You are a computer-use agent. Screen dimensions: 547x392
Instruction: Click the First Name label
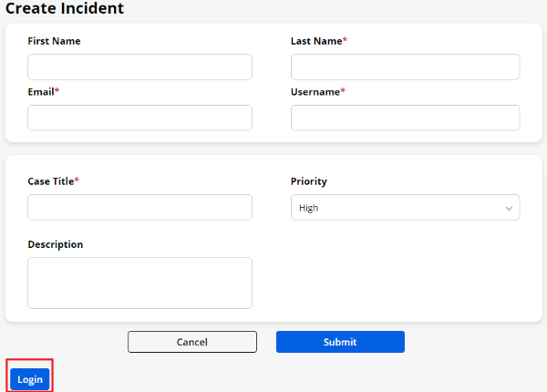54,41
